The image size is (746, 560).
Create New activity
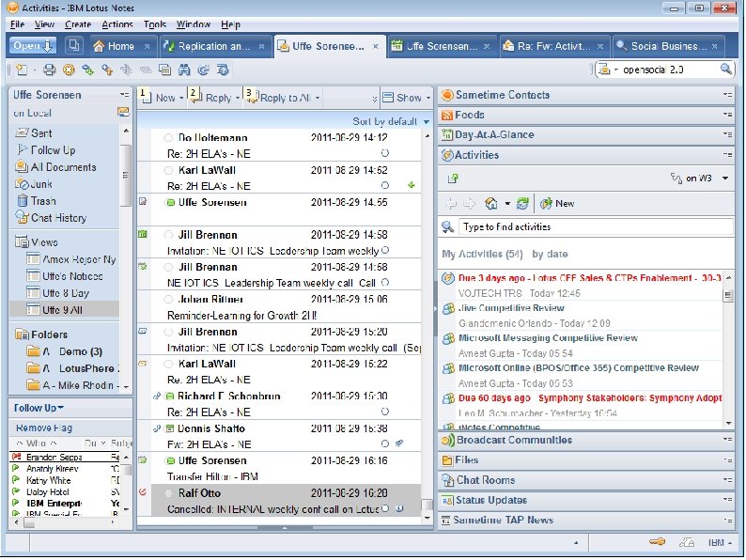pos(557,204)
